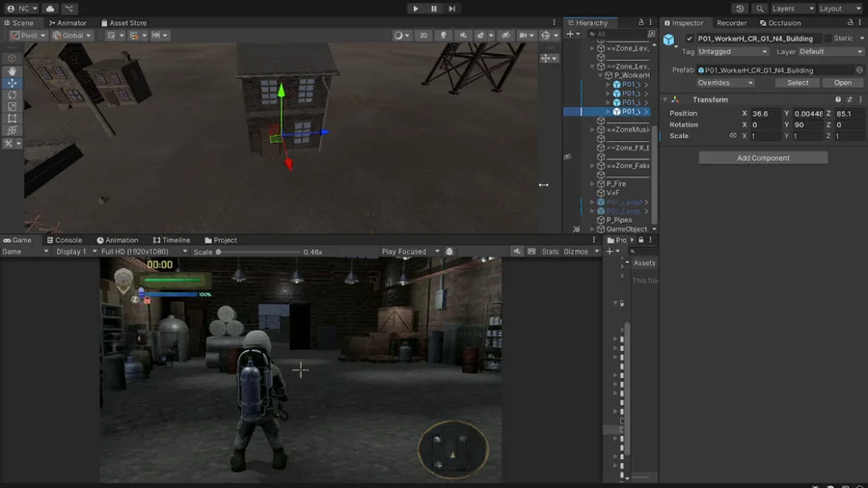Click the Position X field 36.6
Viewport: 868px width, 488px height.
(x=765, y=114)
